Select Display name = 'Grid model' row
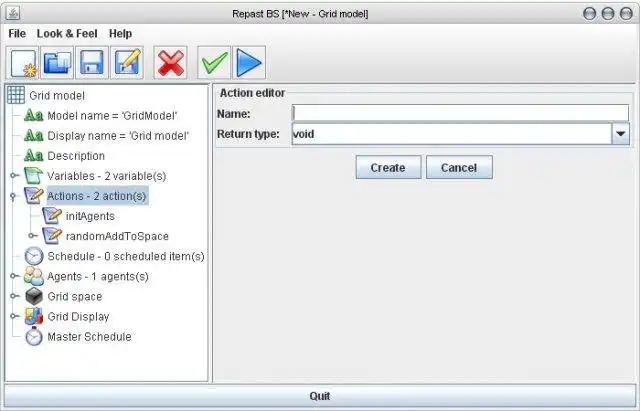The height and width of the screenshot is (411, 640). (x=118, y=136)
